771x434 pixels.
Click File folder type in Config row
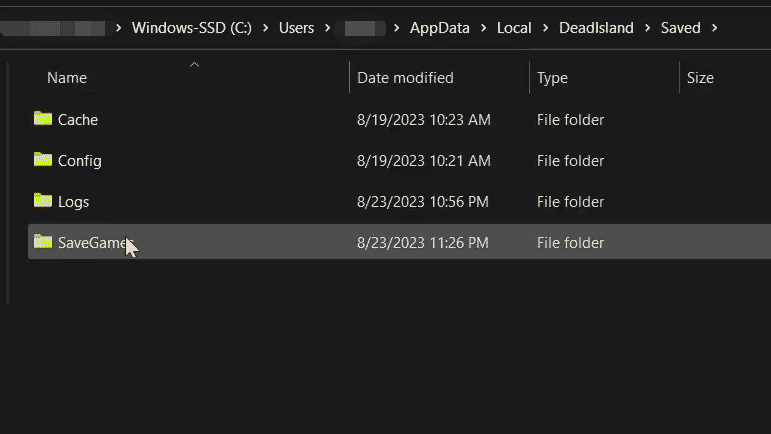570,161
